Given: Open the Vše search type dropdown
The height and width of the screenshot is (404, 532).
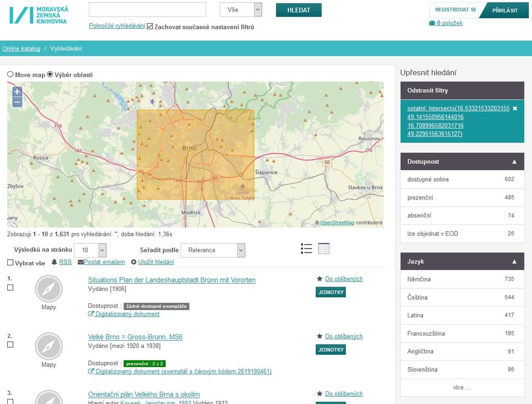Looking at the screenshot, I should [241, 10].
